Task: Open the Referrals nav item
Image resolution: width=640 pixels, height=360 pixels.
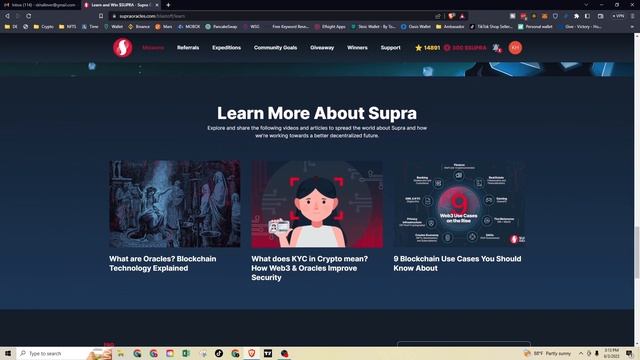Action: (x=188, y=48)
